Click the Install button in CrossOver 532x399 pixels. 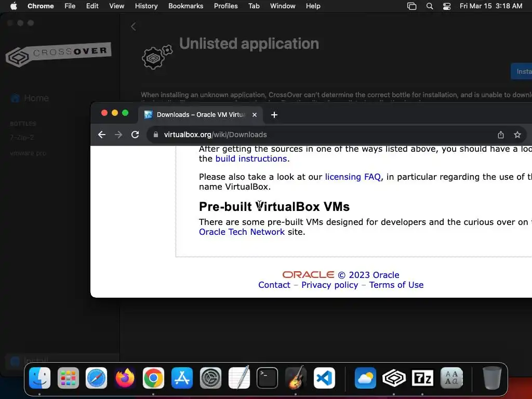522,71
